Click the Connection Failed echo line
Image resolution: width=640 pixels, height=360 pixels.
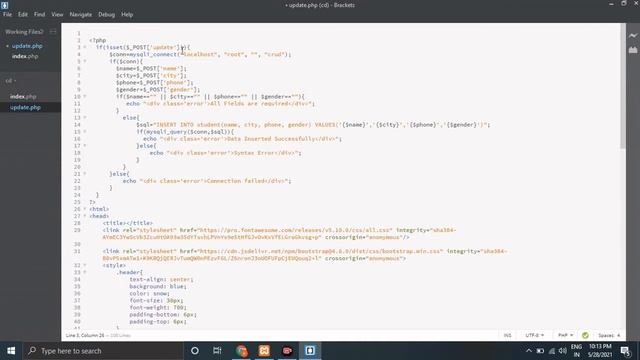tap(207, 181)
